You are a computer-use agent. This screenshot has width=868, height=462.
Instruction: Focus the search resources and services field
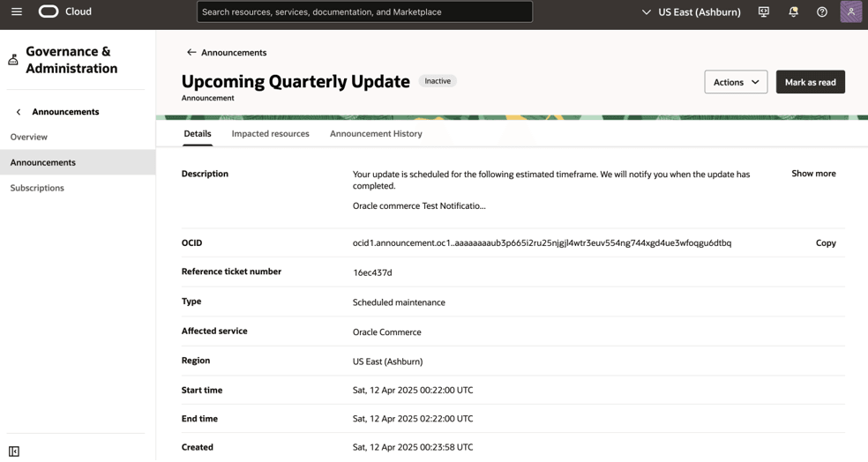[365, 11]
